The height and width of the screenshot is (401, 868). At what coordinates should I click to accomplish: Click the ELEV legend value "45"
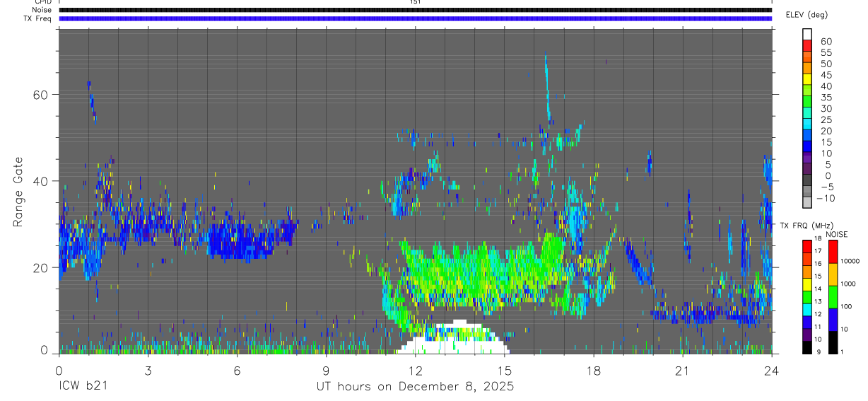pyautogui.click(x=826, y=75)
